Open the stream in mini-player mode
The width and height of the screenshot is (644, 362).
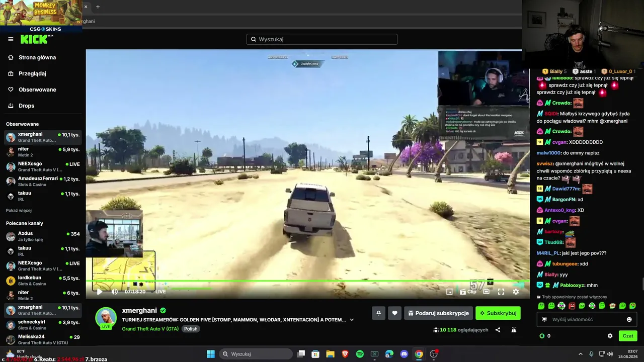(449, 292)
